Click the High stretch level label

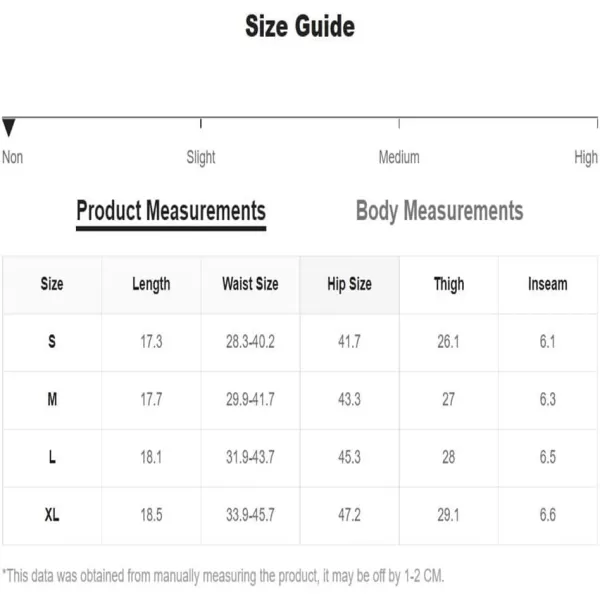coord(586,158)
